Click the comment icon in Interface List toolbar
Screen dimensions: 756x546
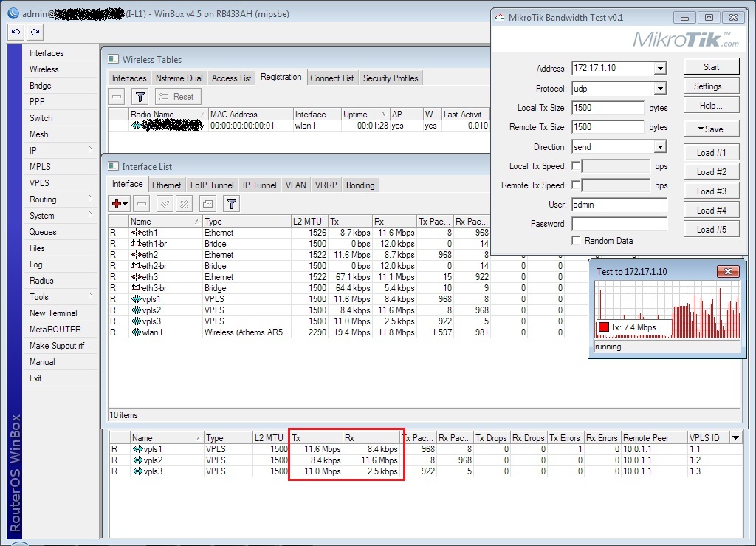click(207, 204)
